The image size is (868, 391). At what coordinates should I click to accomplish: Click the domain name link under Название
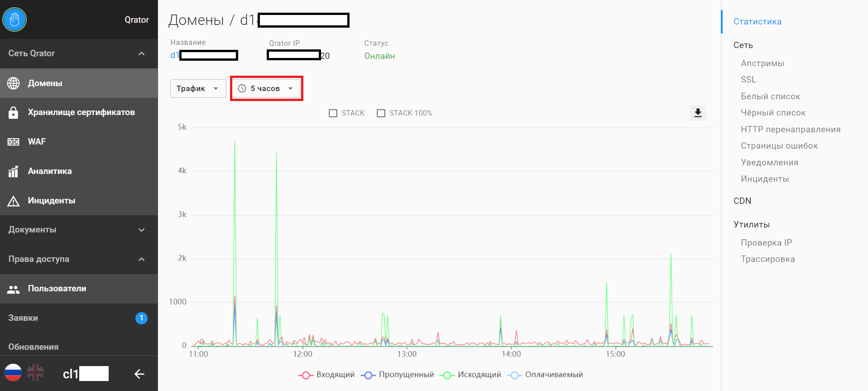[204, 55]
